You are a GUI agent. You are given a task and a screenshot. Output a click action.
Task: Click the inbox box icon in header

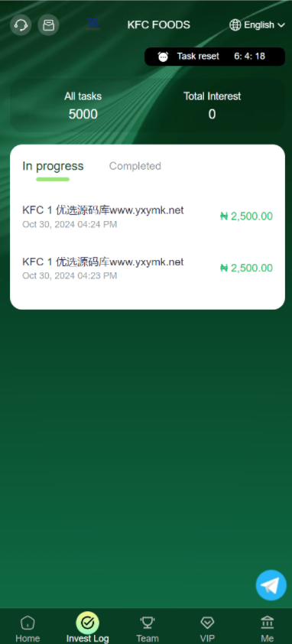pyautogui.click(x=48, y=24)
